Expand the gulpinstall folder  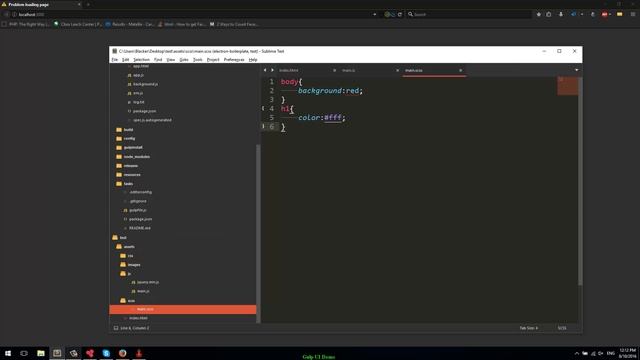tap(133, 148)
